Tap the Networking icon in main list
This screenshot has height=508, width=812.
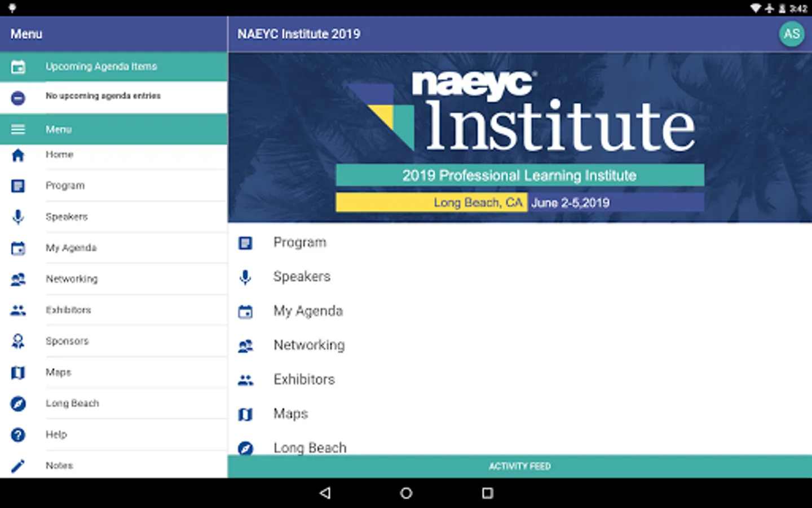tap(245, 346)
